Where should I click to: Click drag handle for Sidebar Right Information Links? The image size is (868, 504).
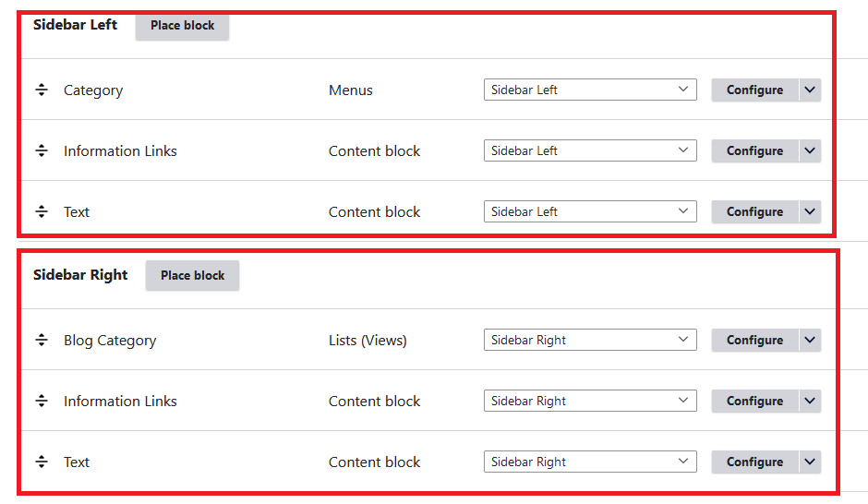(42, 402)
